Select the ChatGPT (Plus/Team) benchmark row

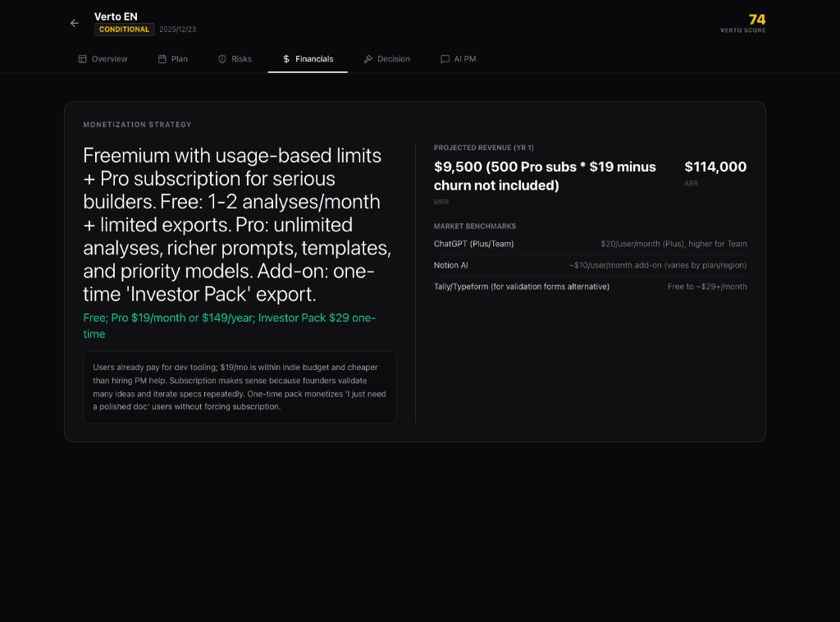[590, 244]
